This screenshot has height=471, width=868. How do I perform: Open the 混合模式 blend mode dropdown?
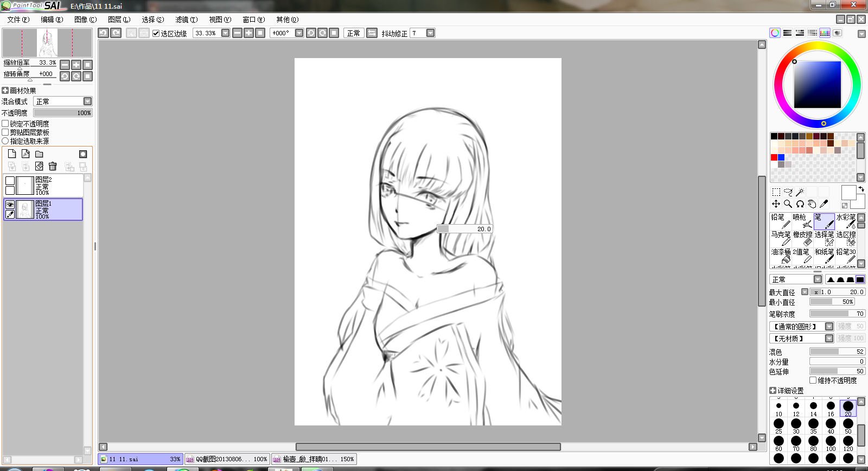pos(87,101)
